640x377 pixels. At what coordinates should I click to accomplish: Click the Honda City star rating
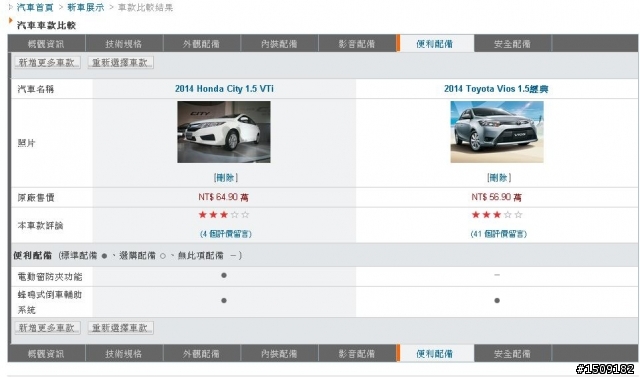(224, 215)
